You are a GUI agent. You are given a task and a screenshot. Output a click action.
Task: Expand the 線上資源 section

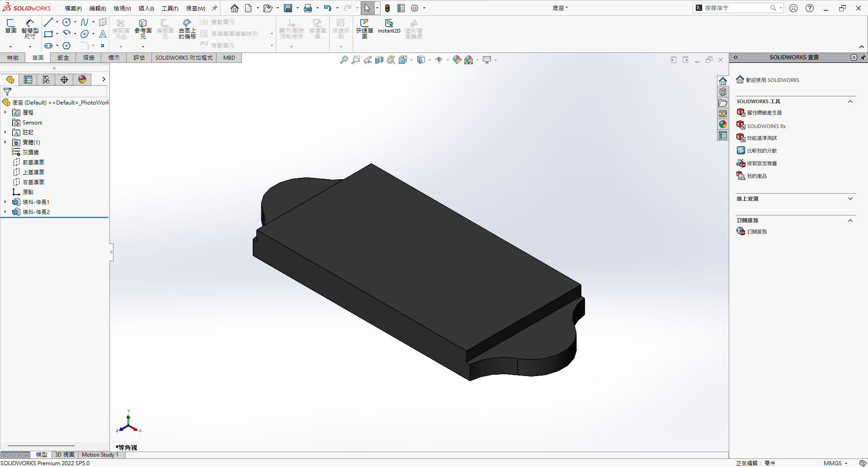tap(850, 199)
